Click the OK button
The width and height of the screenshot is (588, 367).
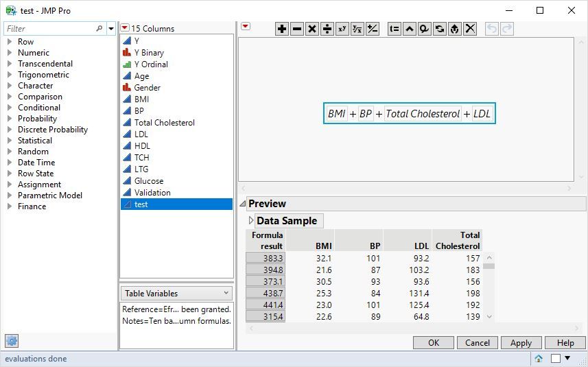(x=434, y=342)
